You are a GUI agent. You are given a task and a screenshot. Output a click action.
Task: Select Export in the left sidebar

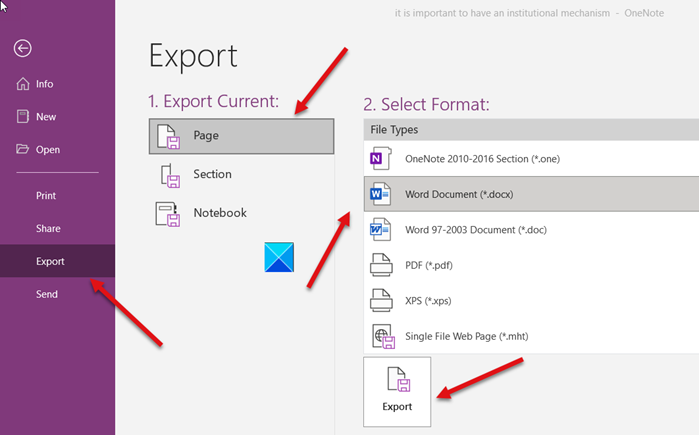(50, 262)
